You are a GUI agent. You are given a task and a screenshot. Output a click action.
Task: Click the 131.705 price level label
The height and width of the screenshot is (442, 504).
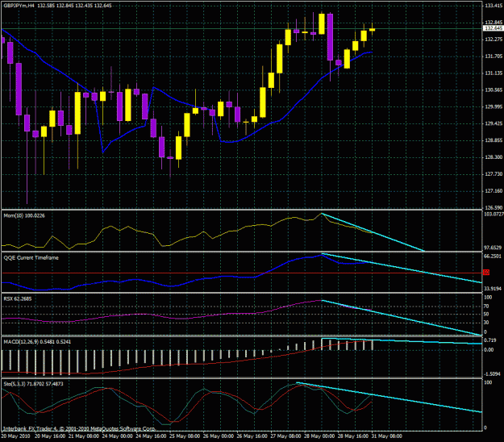[x=494, y=56]
